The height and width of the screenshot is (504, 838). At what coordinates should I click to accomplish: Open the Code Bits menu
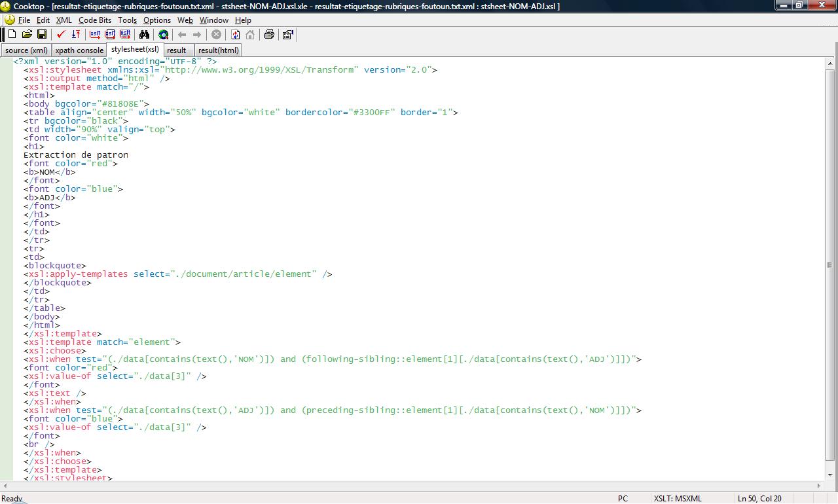point(95,20)
